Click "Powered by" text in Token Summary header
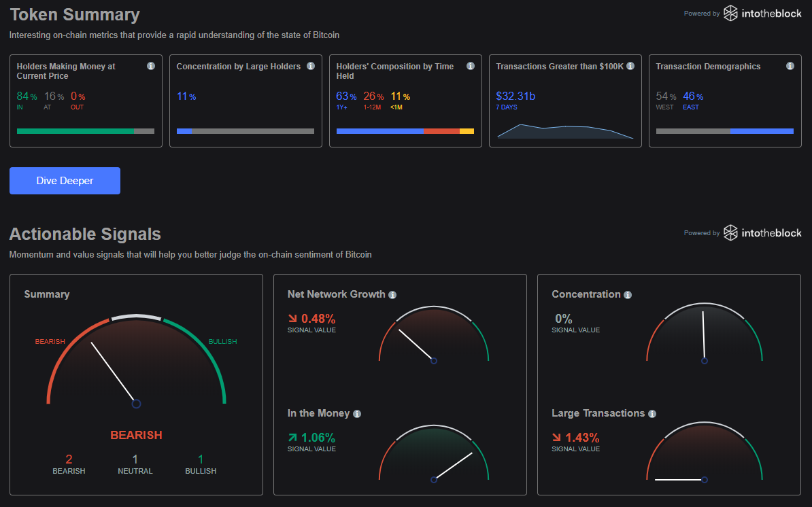Viewport: 812px width, 507px height. click(702, 14)
